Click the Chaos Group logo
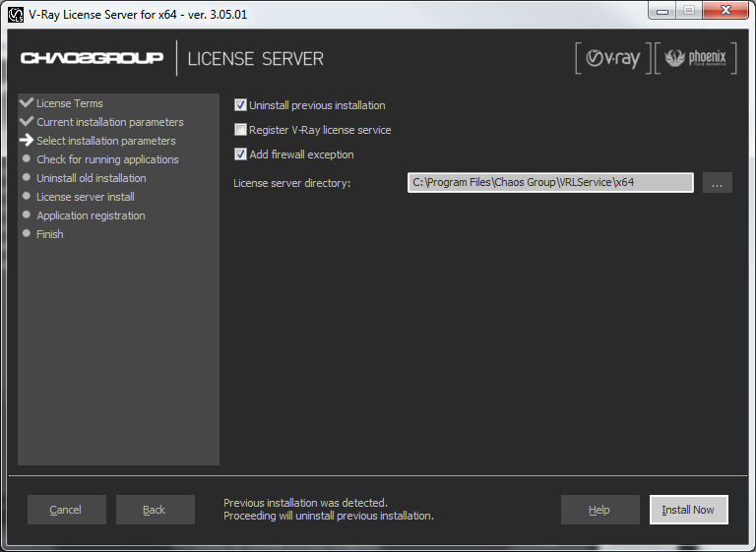This screenshot has height=552, width=756. [92, 58]
